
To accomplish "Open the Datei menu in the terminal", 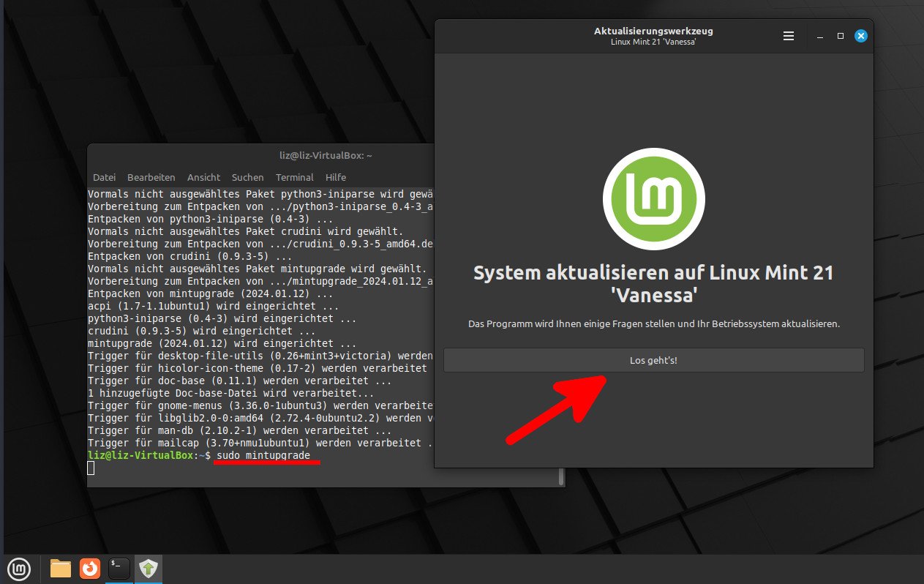I will pyautogui.click(x=104, y=177).
